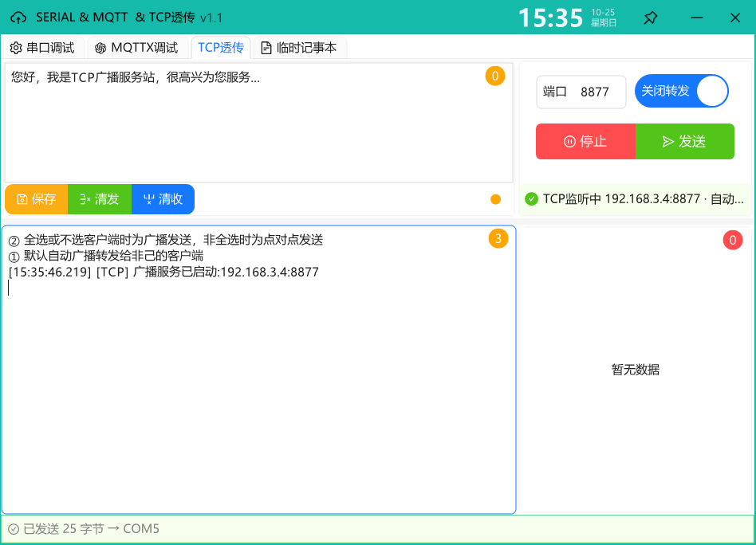The image size is (756, 545).
Task: Click the cloud upload app icon
Action: (x=18, y=18)
